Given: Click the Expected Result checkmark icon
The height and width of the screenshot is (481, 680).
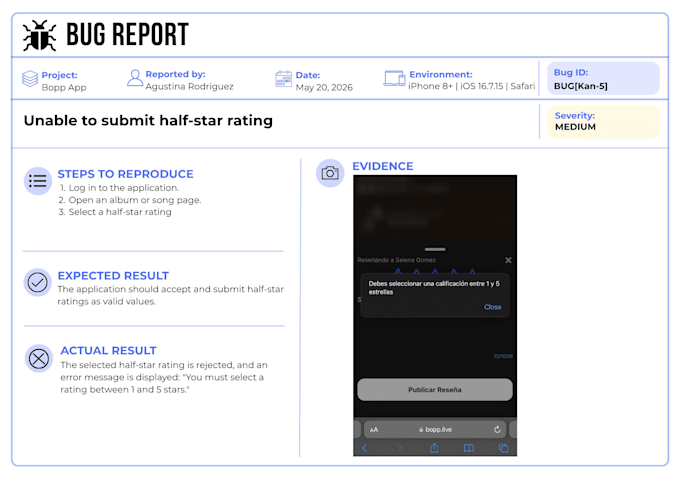Looking at the screenshot, I should point(38,282).
